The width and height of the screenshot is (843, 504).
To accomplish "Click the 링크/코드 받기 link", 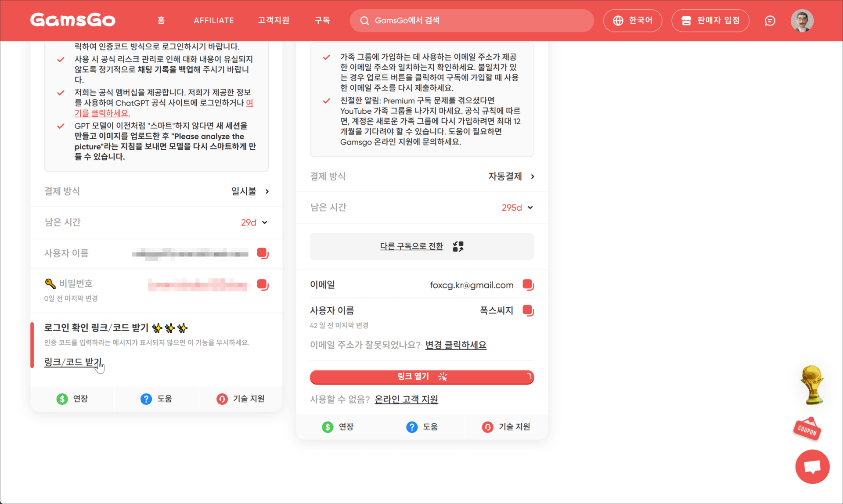I will pyautogui.click(x=73, y=362).
